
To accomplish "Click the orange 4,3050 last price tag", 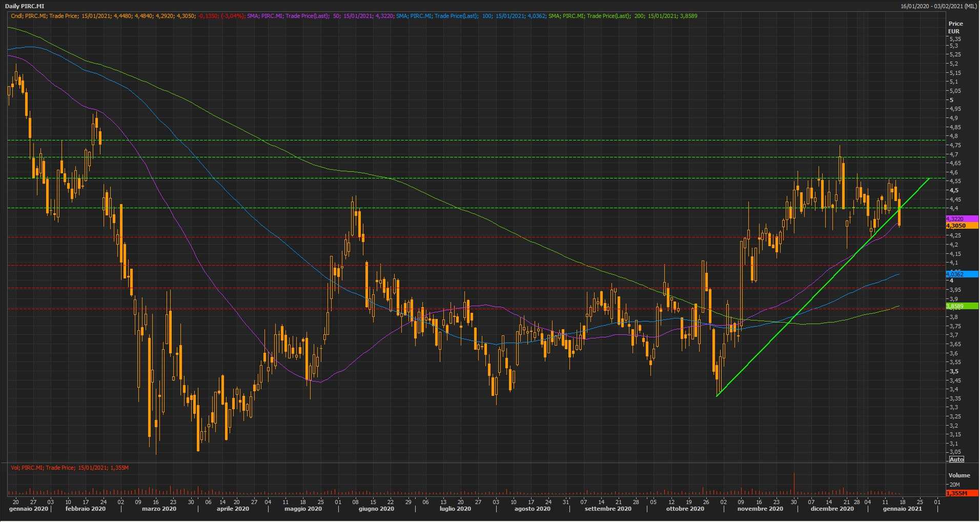I will [962, 226].
